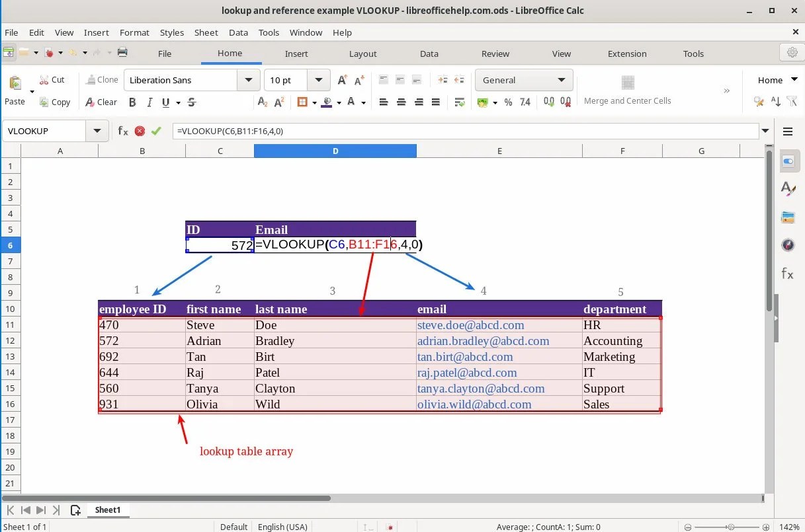Toggle Italic formatting

click(x=149, y=102)
